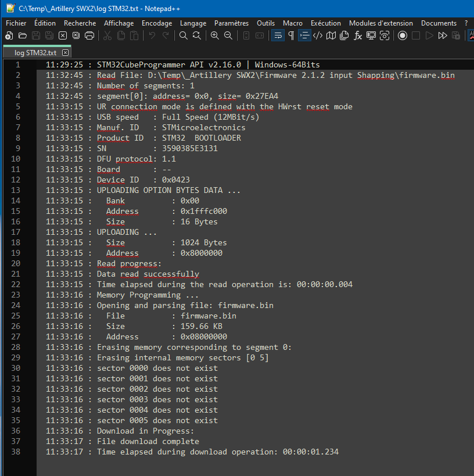
Task: Open the Documents menu
Action: pyautogui.click(x=439, y=23)
